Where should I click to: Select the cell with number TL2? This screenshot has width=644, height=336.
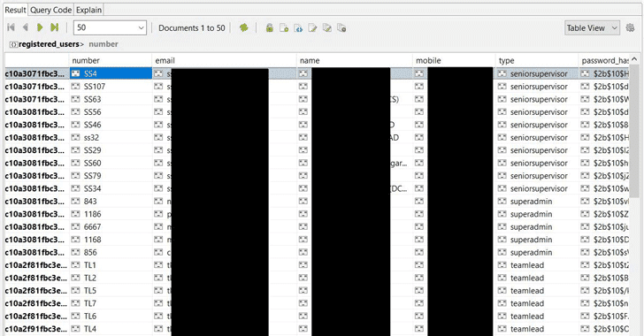tap(111, 278)
